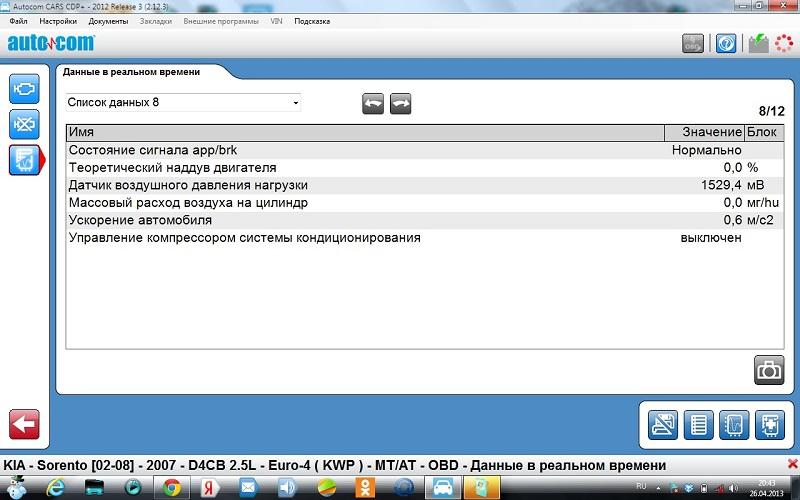The width and height of the screenshot is (800, 500).
Task: Open Odnoklassniki taskbar icon
Action: click(365, 488)
